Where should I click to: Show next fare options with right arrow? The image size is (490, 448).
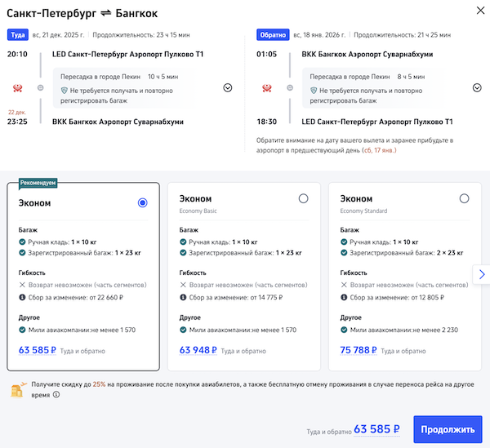(x=481, y=274)
